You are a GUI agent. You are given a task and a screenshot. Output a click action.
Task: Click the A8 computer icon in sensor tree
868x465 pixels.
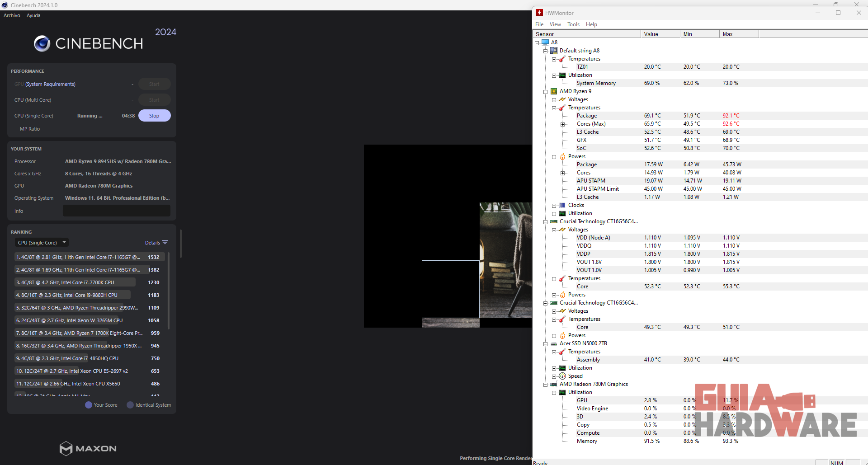tap(545, 42)
